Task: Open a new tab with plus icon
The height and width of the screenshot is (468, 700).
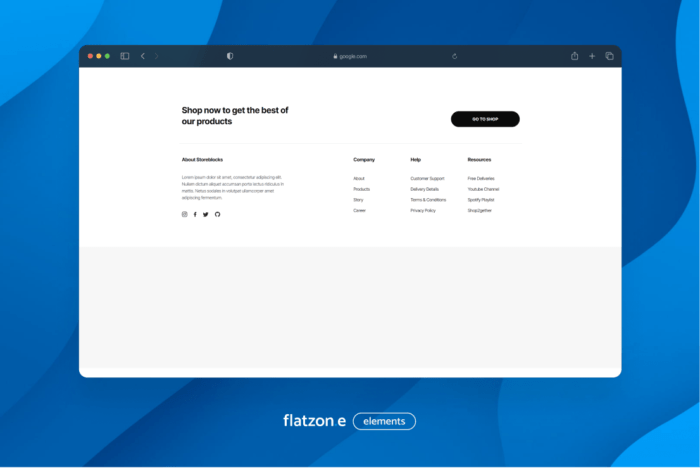Action: [x=592, y=56]
